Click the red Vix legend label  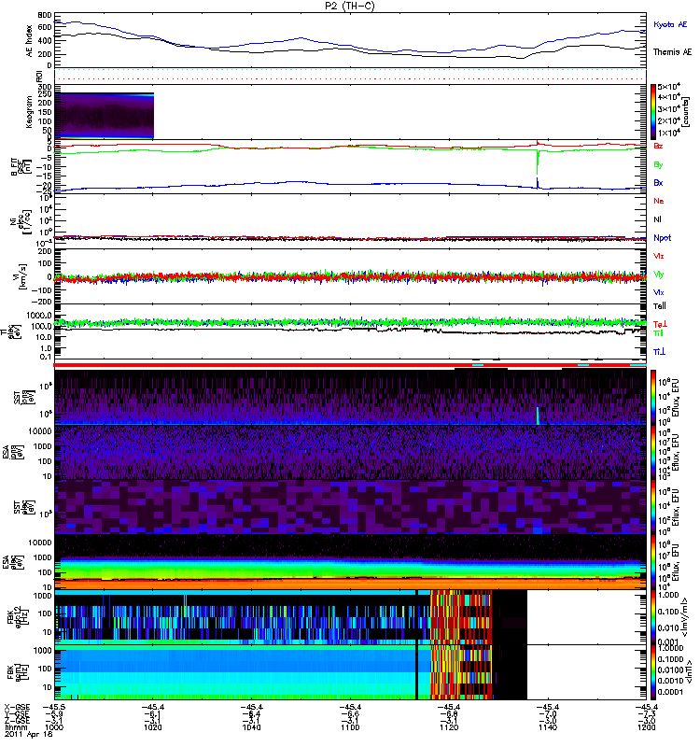[658, 256]
